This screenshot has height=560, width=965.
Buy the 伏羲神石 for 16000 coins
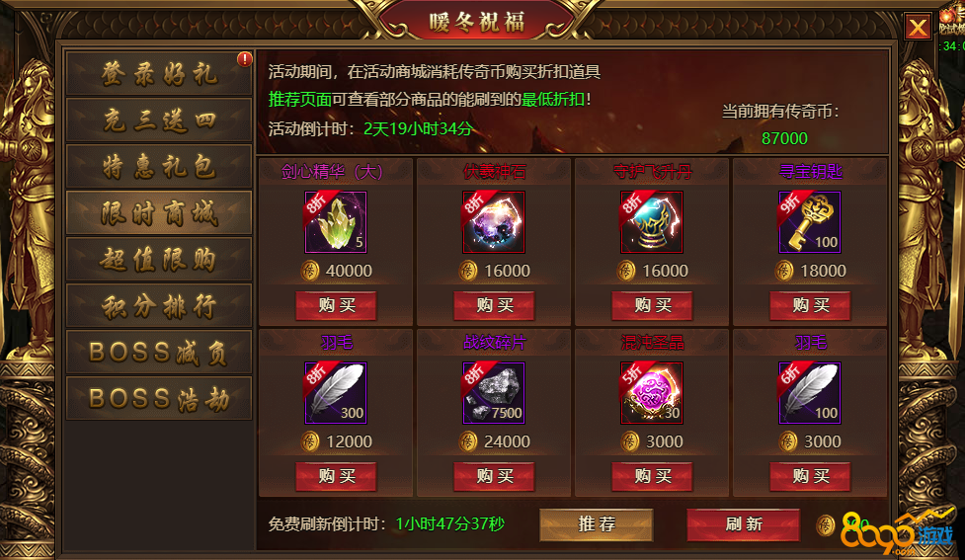pos(494,306)
